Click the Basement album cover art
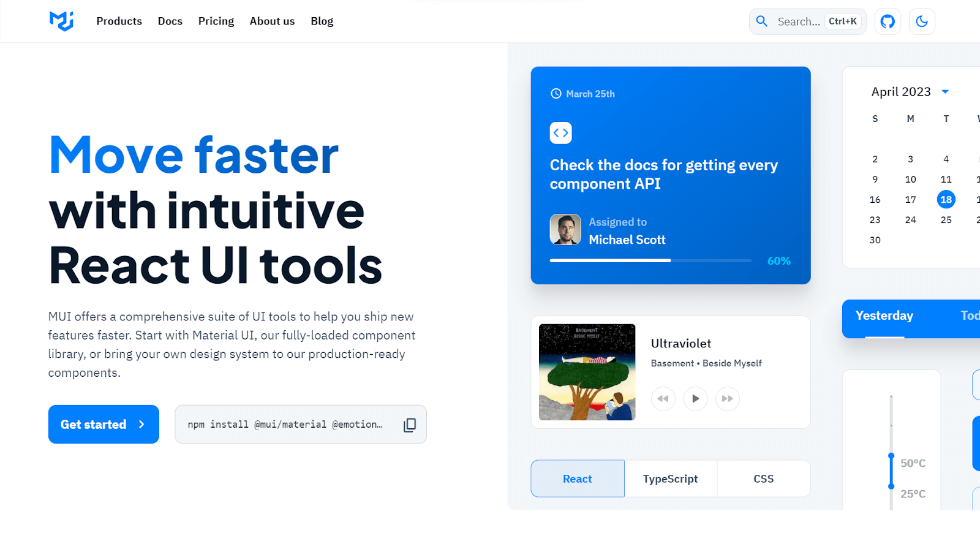980x560 pixels. pyautogui.click(x=587, y=372)
